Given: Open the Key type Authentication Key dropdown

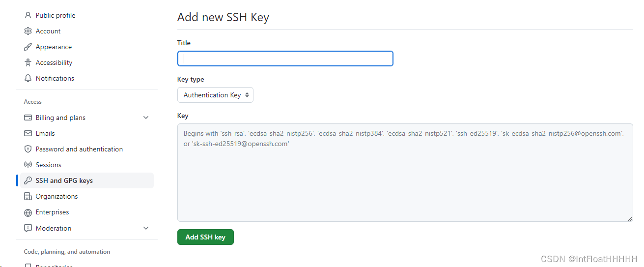Looking at the screenshot, I should (215, 95).
